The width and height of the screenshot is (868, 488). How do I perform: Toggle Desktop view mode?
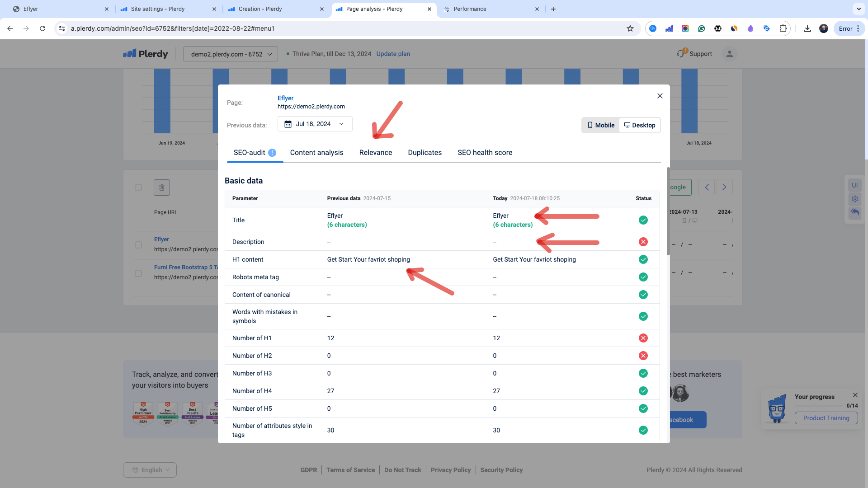640,125
